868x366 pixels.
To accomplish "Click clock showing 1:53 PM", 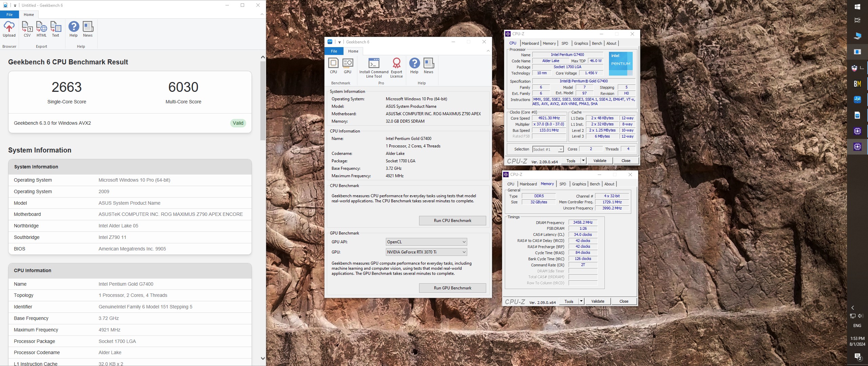I will [x=857, y=339].
